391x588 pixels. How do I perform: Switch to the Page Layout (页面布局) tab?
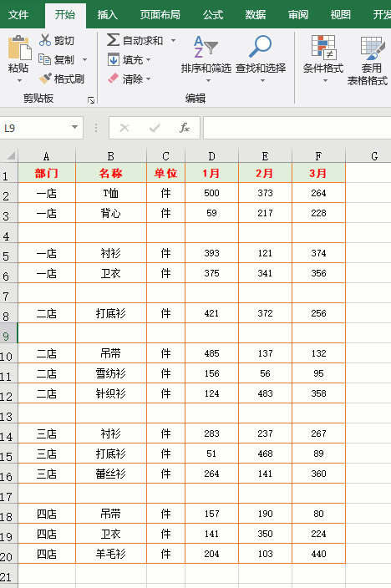pyautogui.click(x=160, y=15)
